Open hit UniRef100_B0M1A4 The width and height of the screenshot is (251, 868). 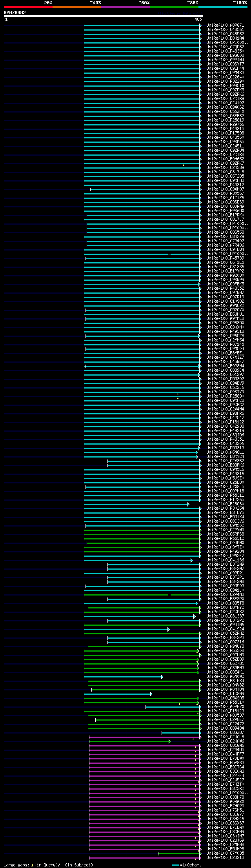(225, 38)
